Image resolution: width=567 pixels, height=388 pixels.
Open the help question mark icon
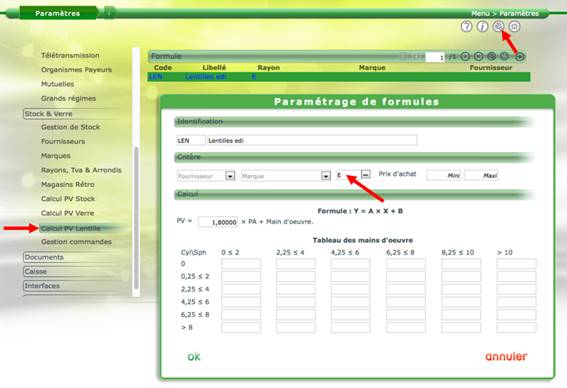[x=466, y=26]
